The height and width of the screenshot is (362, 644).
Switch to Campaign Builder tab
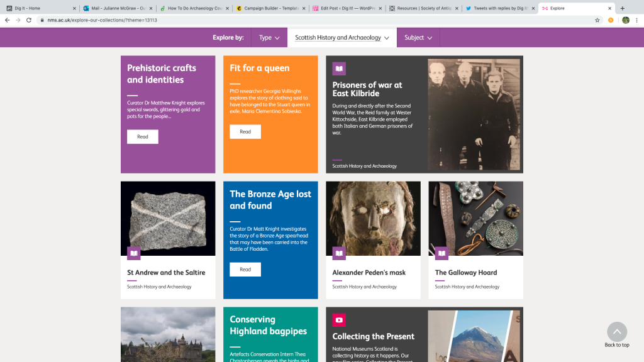tap(270, 8)
